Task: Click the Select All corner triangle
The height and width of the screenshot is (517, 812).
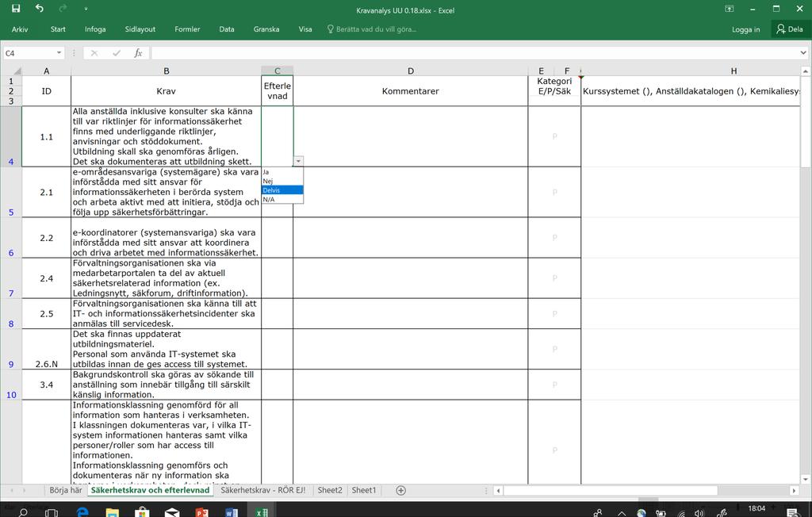Action: 17,71
